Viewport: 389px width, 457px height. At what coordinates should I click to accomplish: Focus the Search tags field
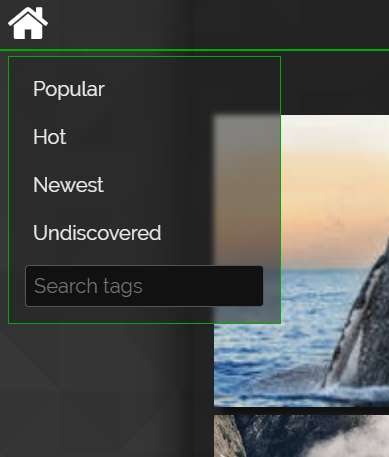click(x=144, y=286)
